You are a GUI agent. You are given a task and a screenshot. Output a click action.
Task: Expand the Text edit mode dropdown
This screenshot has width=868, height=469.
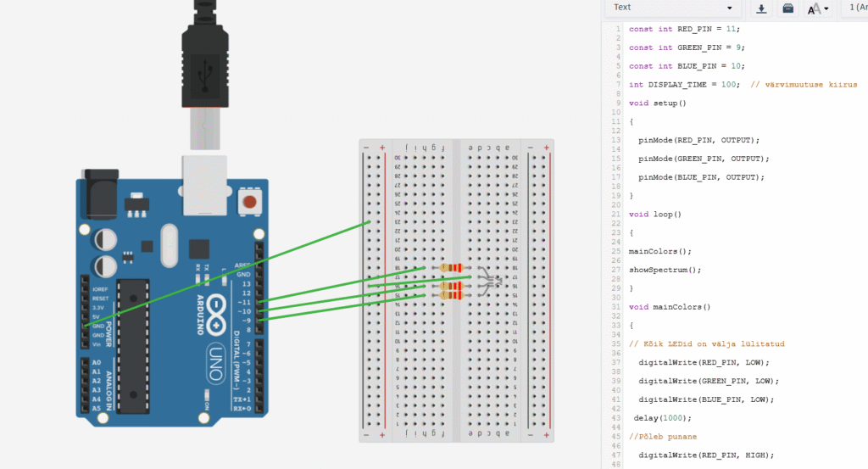pos(671,8)
